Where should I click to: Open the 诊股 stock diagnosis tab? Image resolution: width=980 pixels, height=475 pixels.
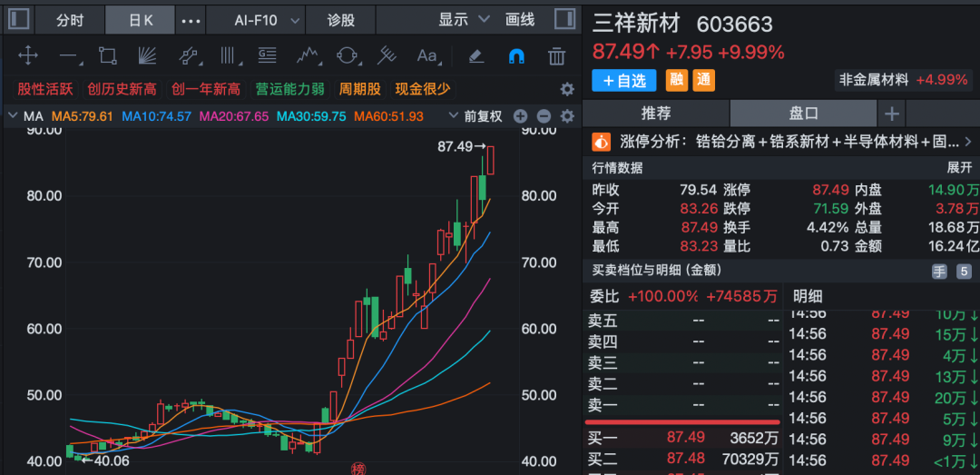(341, 20)
